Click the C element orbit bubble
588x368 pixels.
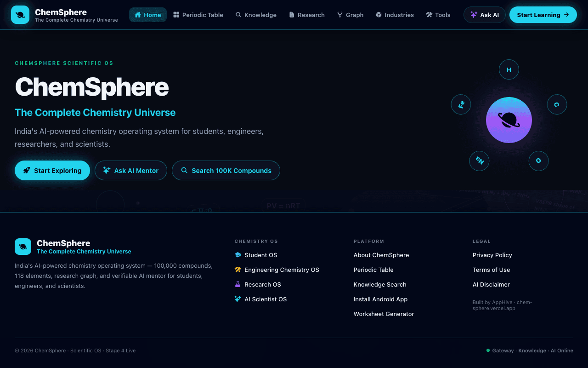point(557,104)
